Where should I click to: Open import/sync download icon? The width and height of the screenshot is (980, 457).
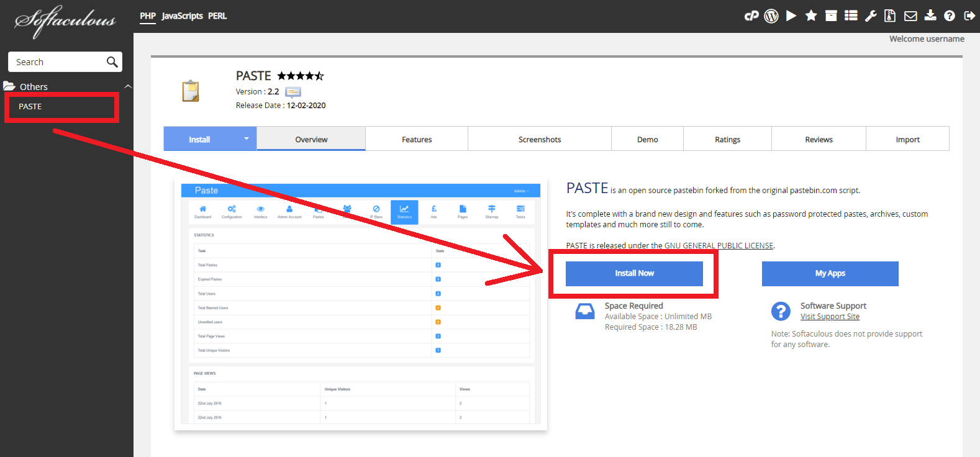[930, 16]
